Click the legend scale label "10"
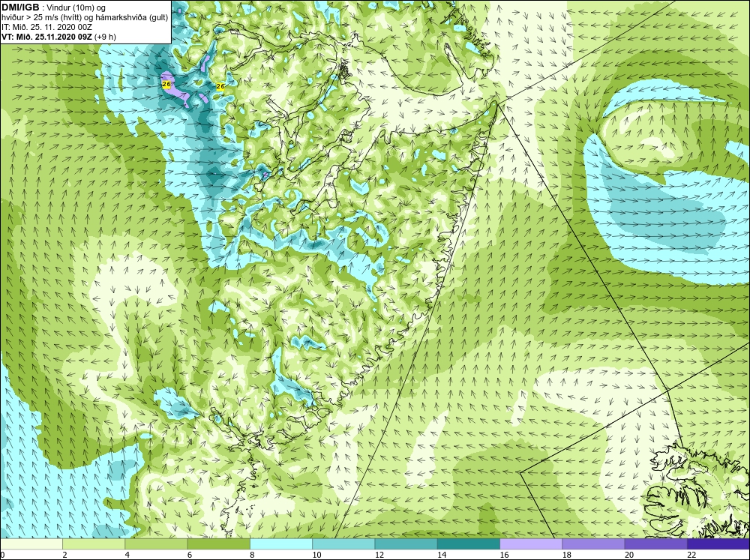The height and width of the screenshot is (560, 750). 316,555
